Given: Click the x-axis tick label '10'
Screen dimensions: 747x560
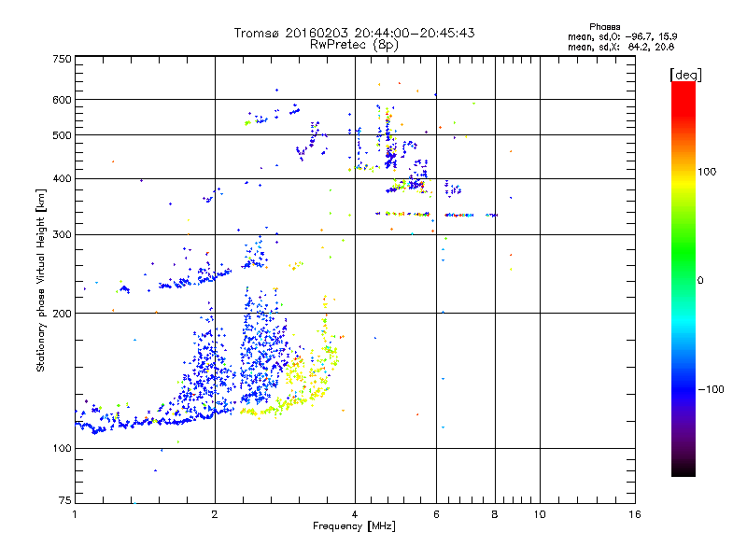Looking at the screenshot, I should tap(540, 514).
